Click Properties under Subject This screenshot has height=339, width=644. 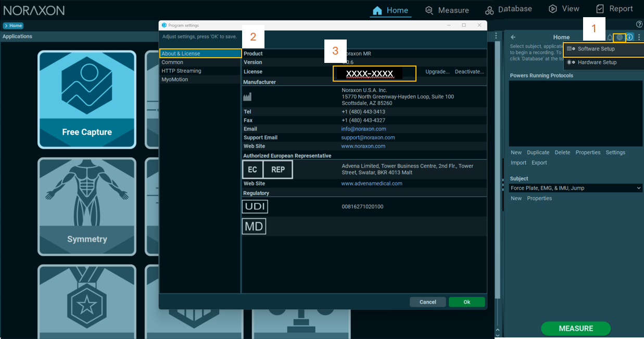539,198
